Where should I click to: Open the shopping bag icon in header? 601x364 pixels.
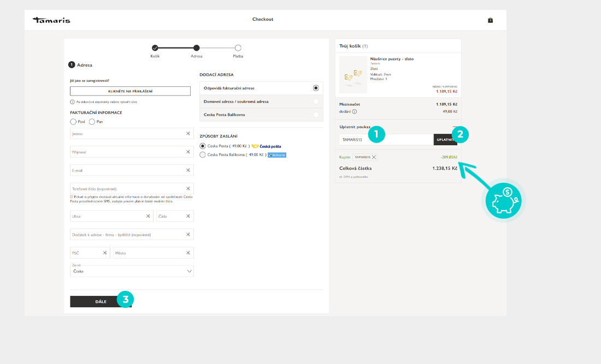point(490,20)
